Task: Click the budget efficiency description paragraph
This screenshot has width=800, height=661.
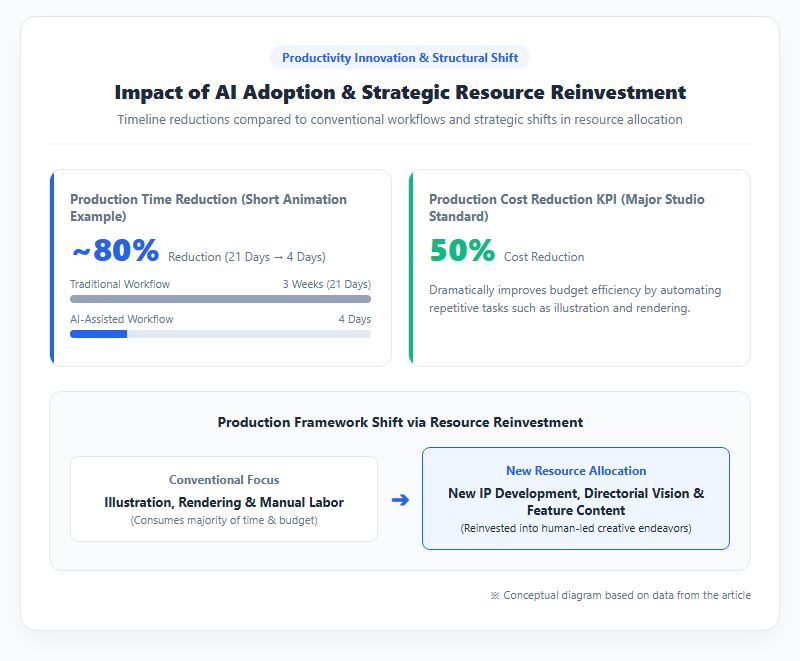Action: pyautogui.click(x=575, y=299)
